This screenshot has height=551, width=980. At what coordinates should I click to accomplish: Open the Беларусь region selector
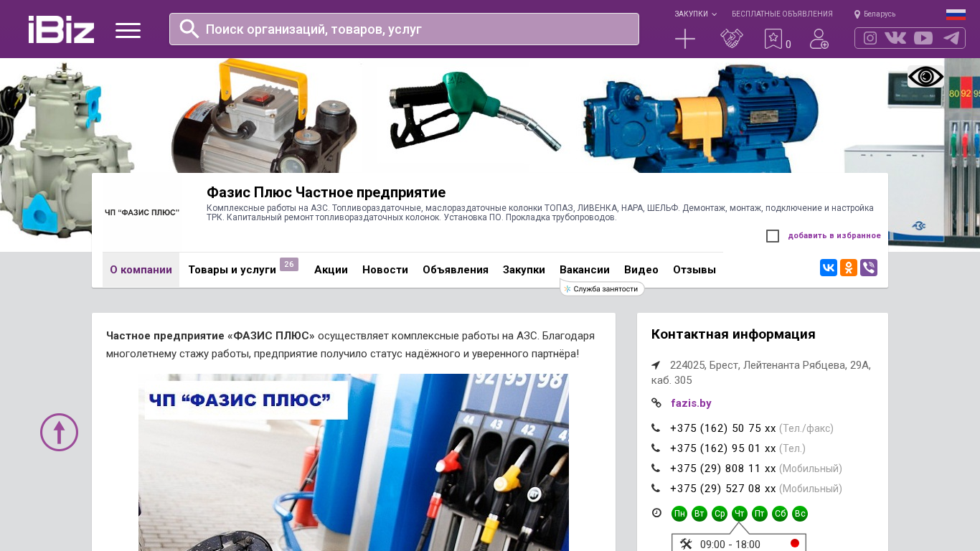pos(880,14)
